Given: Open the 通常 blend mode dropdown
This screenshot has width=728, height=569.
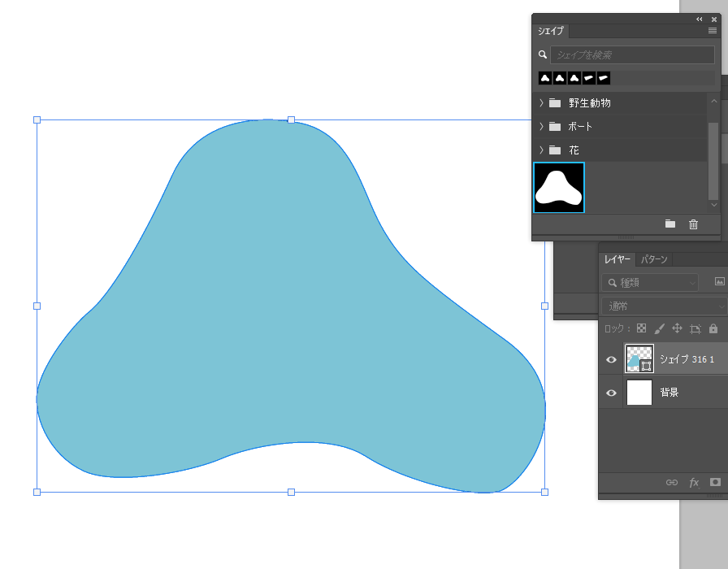Looking at the screenshot, I should coord(663,306).
